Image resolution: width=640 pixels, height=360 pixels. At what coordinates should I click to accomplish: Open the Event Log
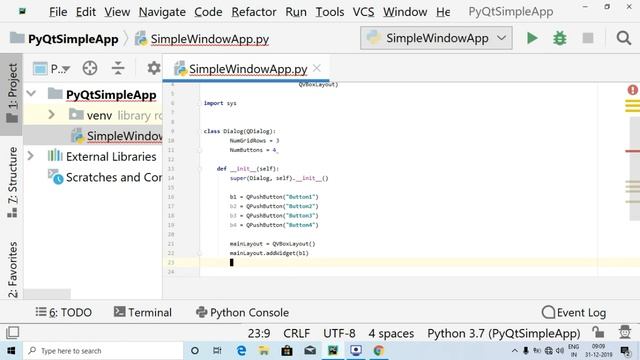point(574,312)
